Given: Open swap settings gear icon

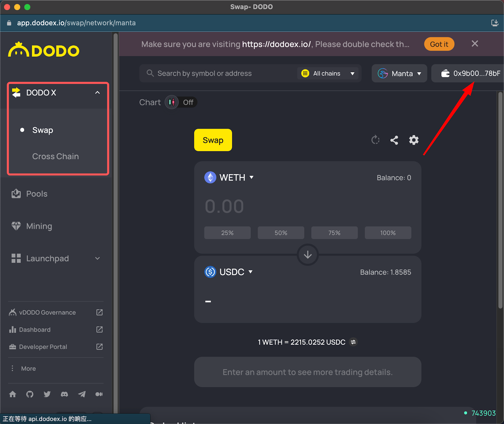Looking at the screenshot, I should pyautogui.click(x=414, y=140).
